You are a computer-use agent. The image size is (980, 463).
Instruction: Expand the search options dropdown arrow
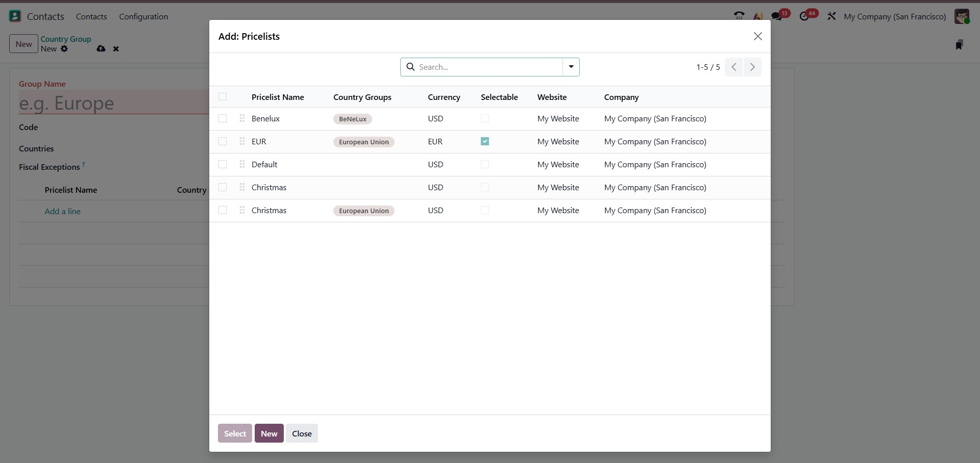(x=571, y=67)
